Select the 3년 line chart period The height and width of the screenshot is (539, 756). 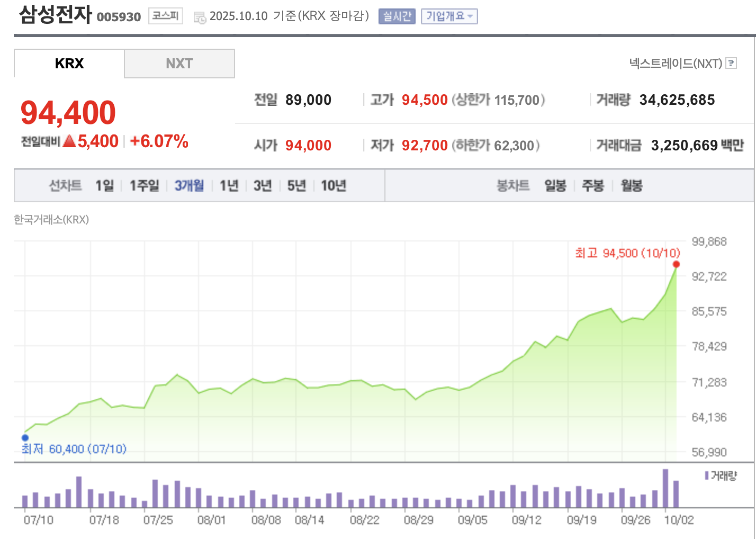point(263,185)
